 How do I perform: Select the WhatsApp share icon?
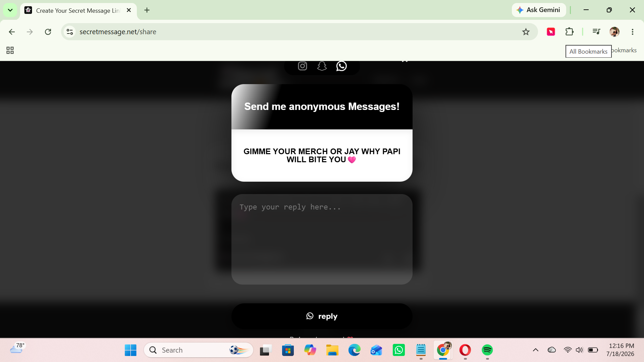click(341, 66)
